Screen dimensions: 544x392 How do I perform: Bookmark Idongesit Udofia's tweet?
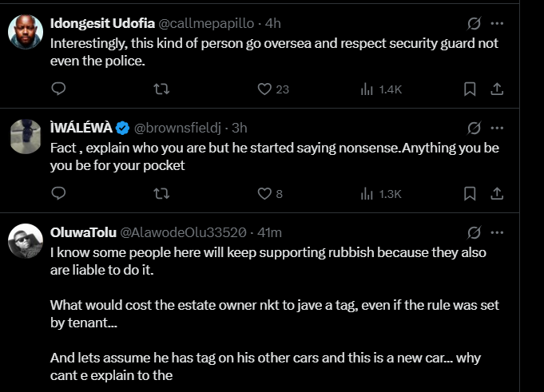pos(471,89)
